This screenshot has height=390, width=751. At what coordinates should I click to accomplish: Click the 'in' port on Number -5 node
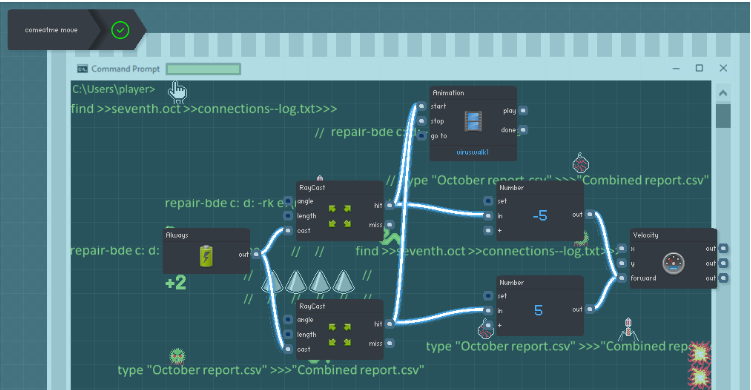tap(488, 216)
